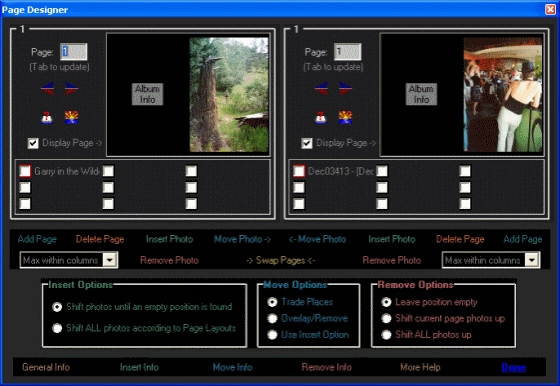
Task: Select the Trade Places move option
Action: coord(272,302)
